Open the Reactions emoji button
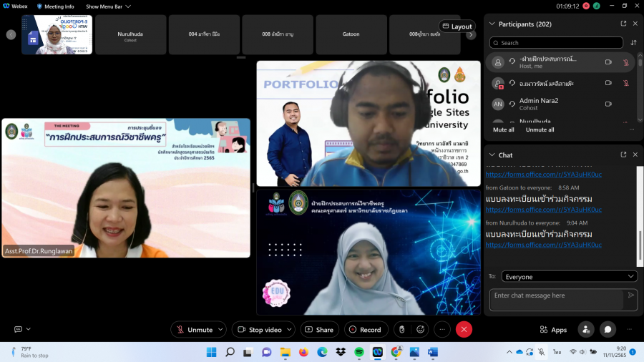 click(421, 330)
